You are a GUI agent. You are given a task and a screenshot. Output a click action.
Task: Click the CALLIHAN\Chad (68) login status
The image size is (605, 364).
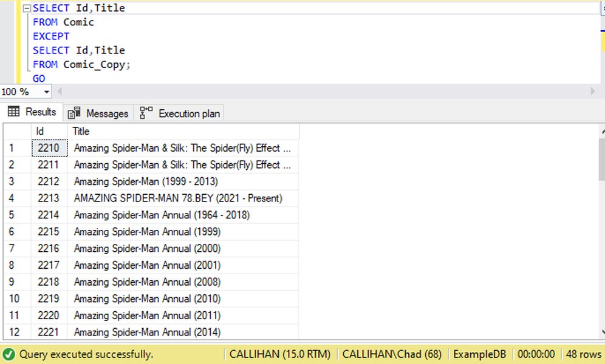point(392,354)
